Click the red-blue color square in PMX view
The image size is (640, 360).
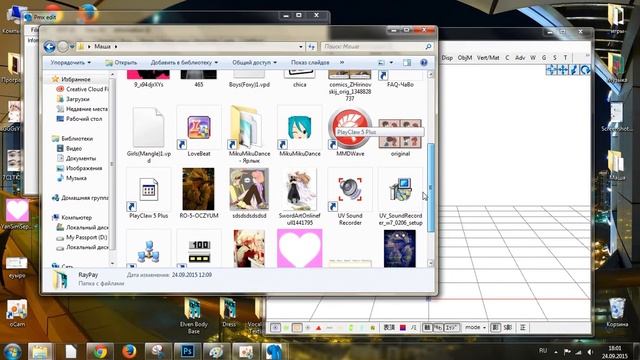point(403,327)
